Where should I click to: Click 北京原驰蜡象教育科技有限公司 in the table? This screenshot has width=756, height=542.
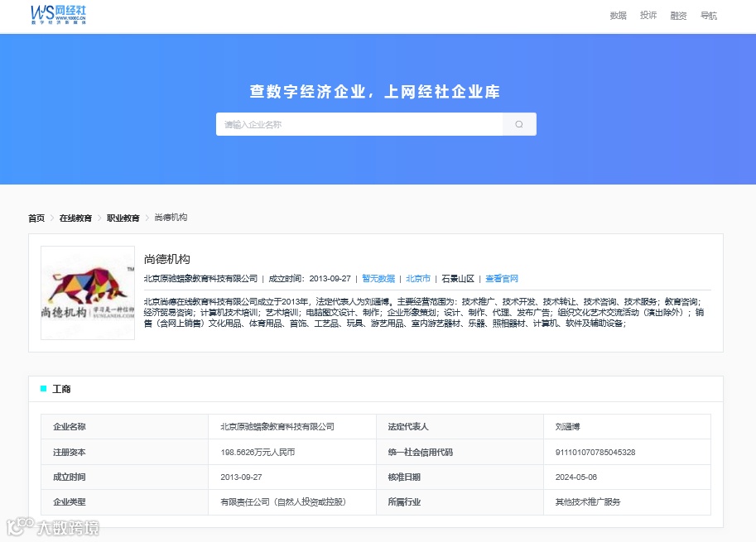point(277,426)
